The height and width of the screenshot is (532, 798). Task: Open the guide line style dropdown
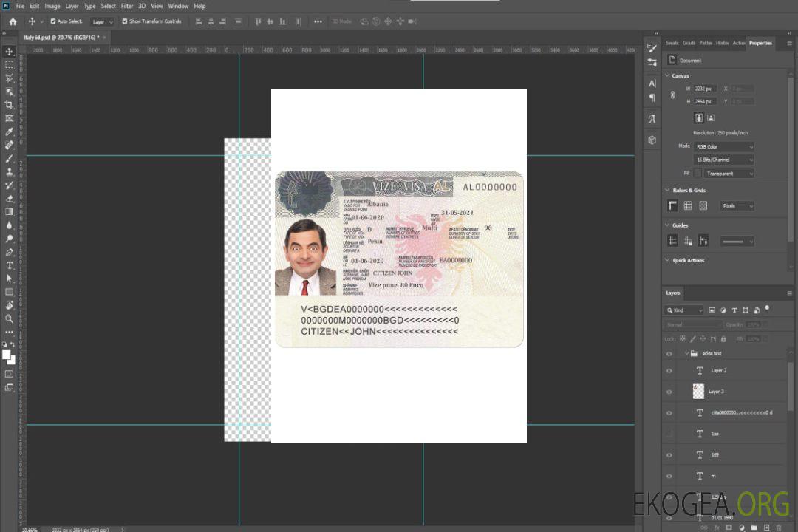click(737, 242)
